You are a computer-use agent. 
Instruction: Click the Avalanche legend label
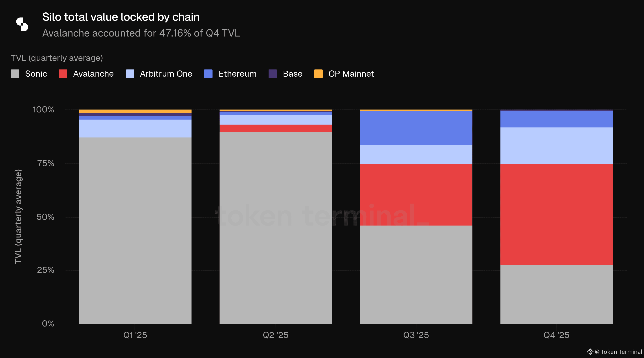(x=93, y=74)
